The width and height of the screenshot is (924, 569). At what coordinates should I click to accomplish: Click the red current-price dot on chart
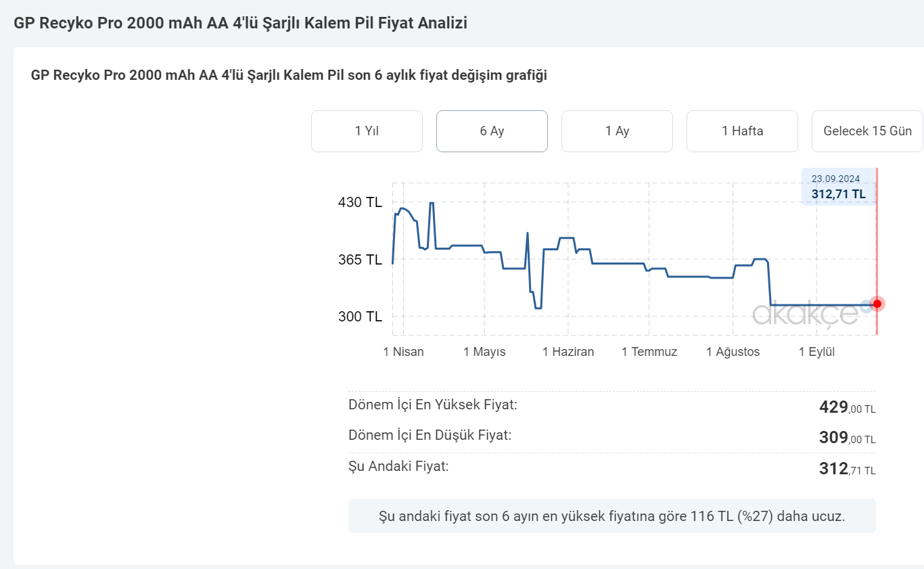click(x=877, y=304)
